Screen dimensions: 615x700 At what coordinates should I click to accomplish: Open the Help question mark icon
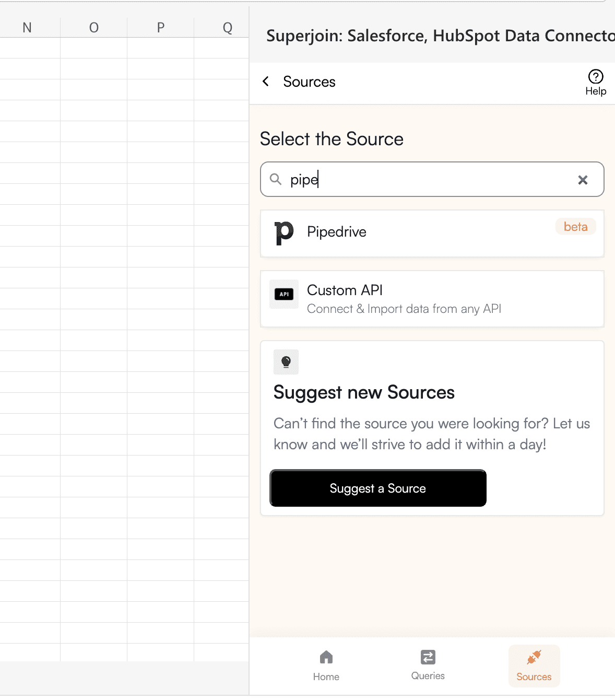(x=596, y=77)
